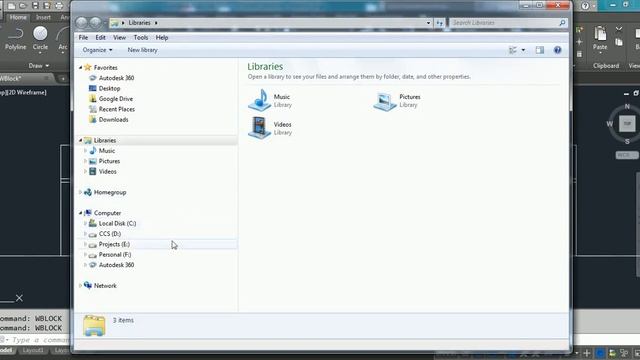Open the view options dropdown arrow
Screen dimensions: 640x360
[x=523, y=50]
